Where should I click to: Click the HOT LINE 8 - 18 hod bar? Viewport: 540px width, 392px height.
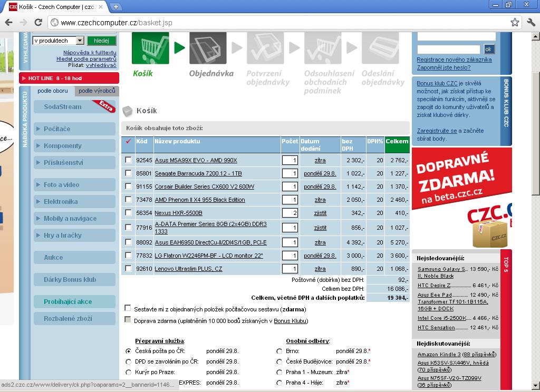[x=69, y=78]
